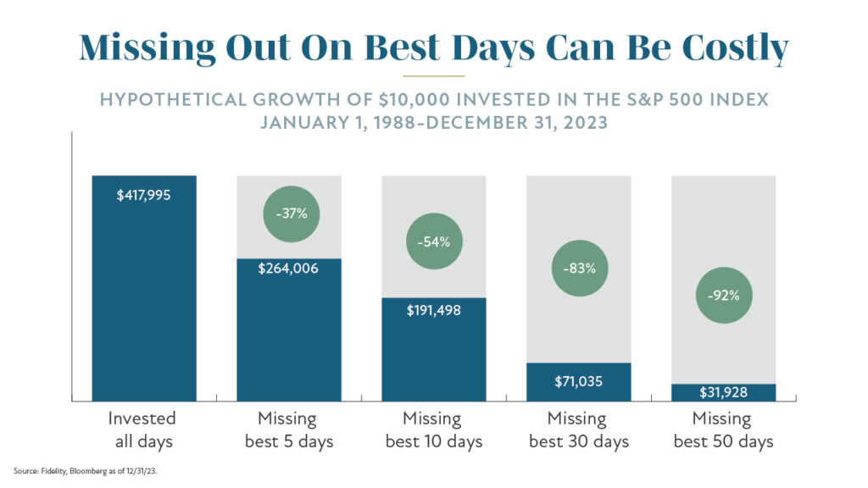Click the -54% green circle
868x488 pixels.
(x=434, y=241)
